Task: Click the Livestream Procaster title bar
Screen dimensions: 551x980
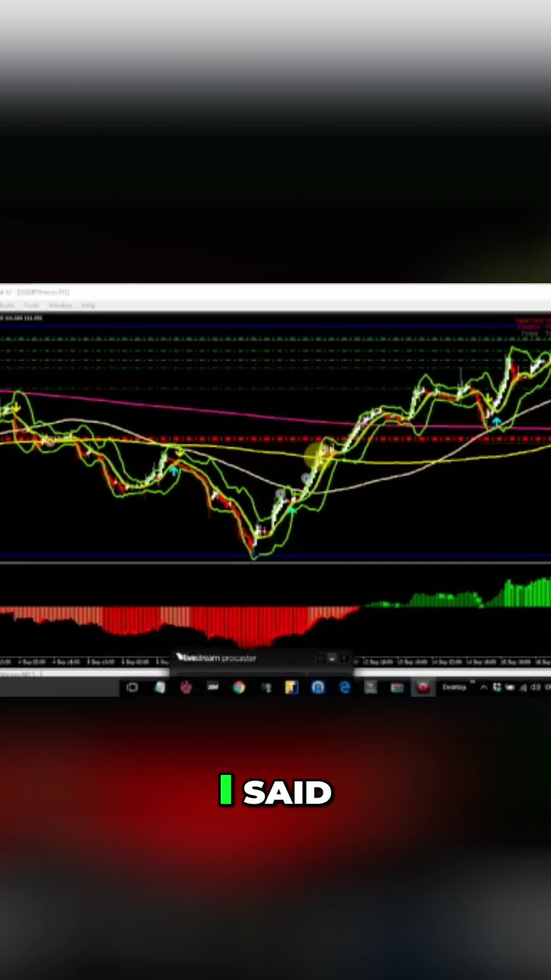Action: [261, 658]
